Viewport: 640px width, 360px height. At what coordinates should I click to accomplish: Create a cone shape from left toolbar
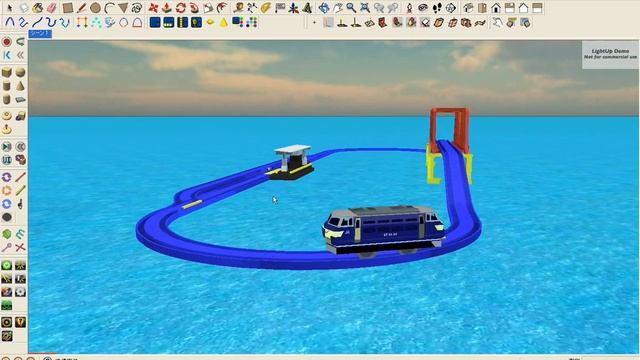pyautogui.click(x=20, y=86)
